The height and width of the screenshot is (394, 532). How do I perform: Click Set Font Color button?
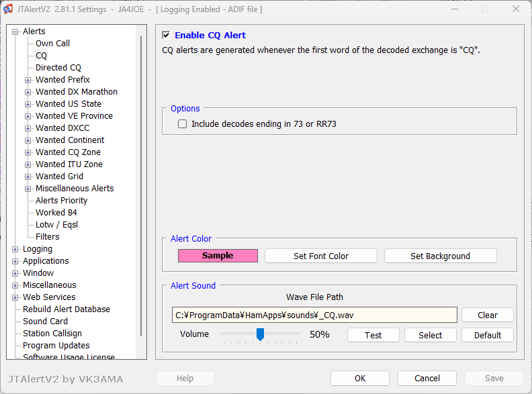(x=321, y=256)
